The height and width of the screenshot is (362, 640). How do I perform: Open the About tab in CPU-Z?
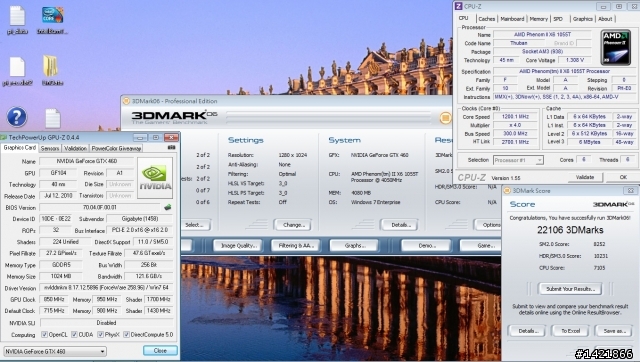(605, 19)
